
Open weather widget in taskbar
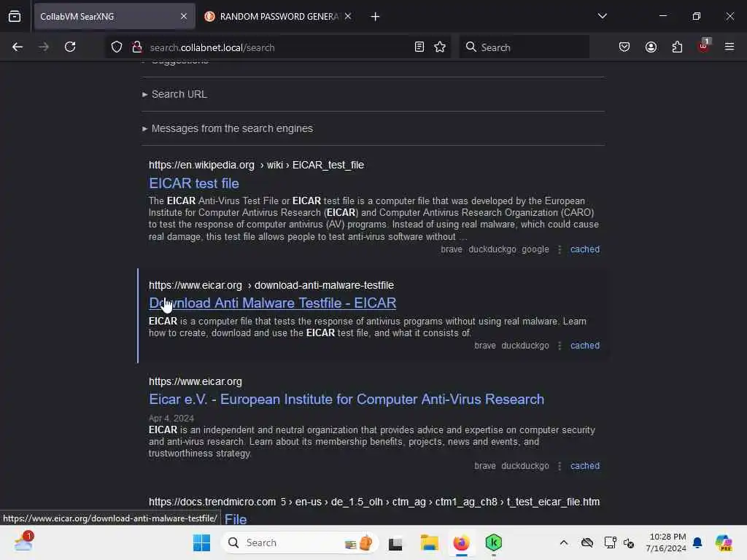[x=23, y=542]
